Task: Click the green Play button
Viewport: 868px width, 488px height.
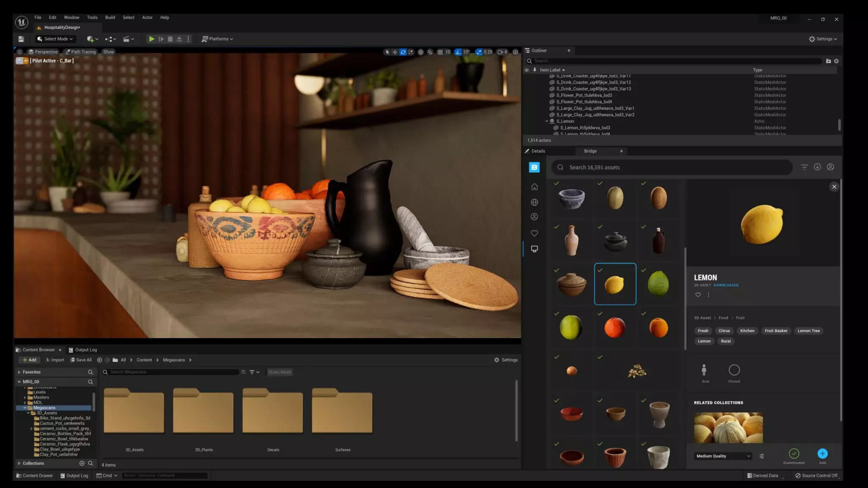Action: 151,39
